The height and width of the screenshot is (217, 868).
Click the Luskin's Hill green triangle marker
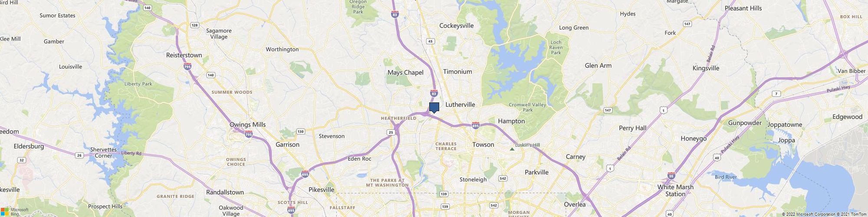pyautogui.click(x=512, y=149)
